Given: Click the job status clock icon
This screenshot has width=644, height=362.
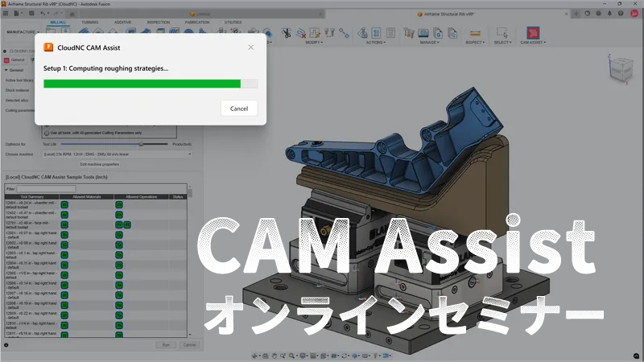Looking at the screenshot, I should (598, 14).
